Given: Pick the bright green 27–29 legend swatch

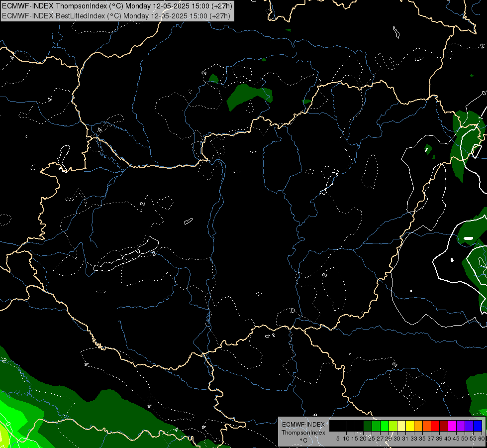Looking at the screenshot, I should click(x=385, y=426).
